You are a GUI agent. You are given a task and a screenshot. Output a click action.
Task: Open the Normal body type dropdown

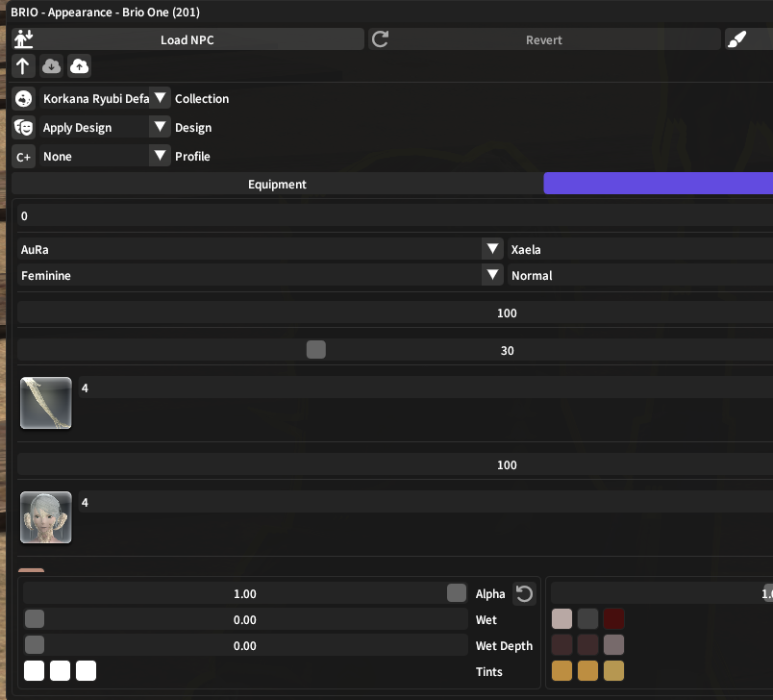pyautogui.click(x=640, y=275)
